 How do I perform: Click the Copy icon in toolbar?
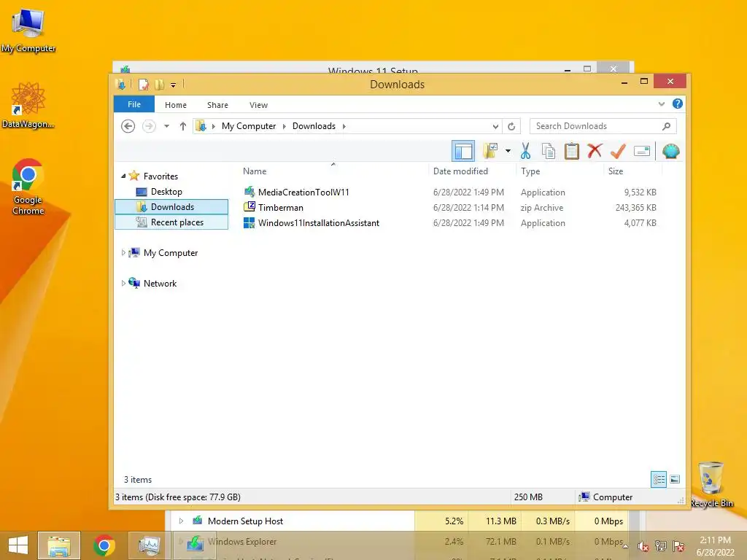(549, 151)
